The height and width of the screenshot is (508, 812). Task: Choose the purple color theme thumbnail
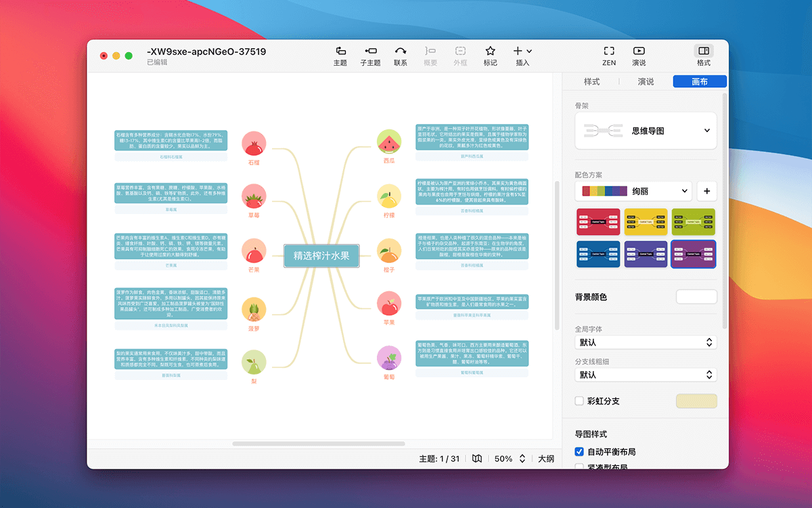pos(693,254)
